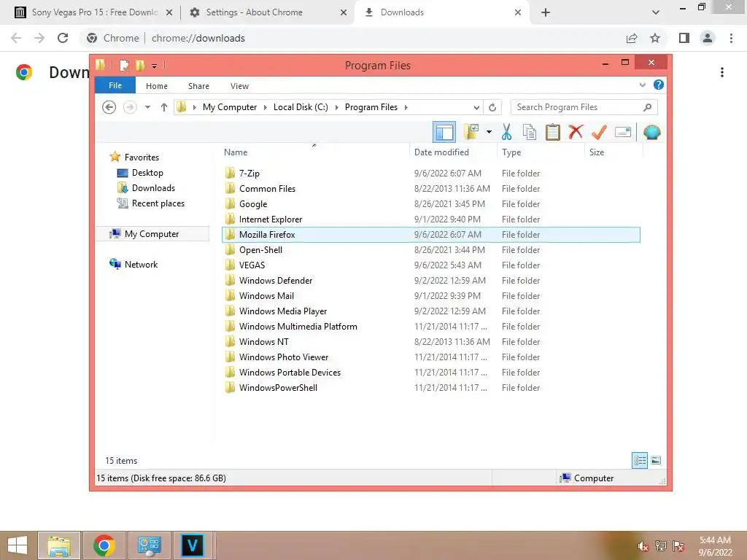The width and height of the screenshot is (747, 560).
Task: Switch to the Share ribbon tab
Action: (198, 86)
